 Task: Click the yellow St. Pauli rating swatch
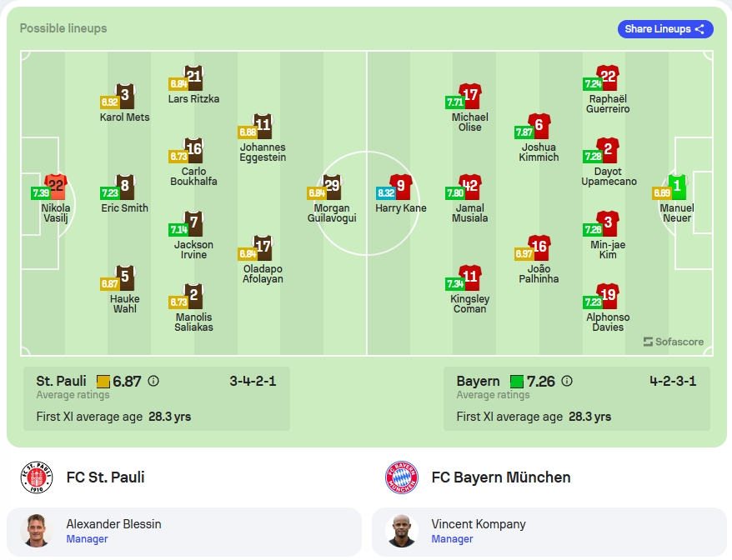pyautogui.click(x=103, y=382)
